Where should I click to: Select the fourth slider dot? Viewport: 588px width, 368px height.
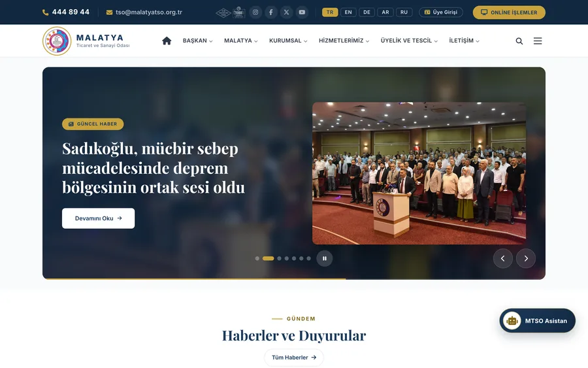coord(287,258)
